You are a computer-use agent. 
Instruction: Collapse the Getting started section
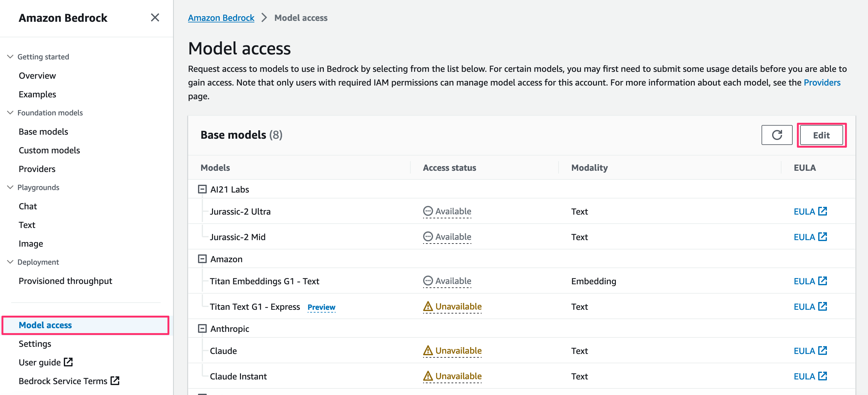(x=10, y=57)
